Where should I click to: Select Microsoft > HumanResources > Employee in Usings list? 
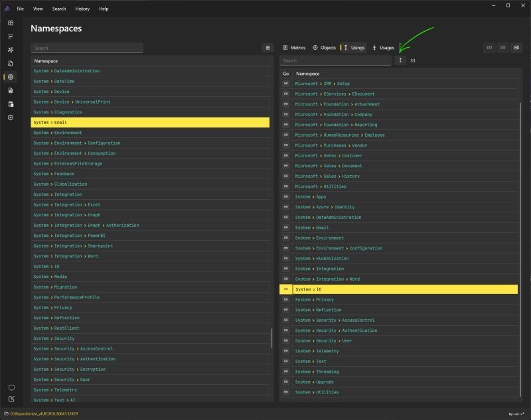click(x=399, y=135)
